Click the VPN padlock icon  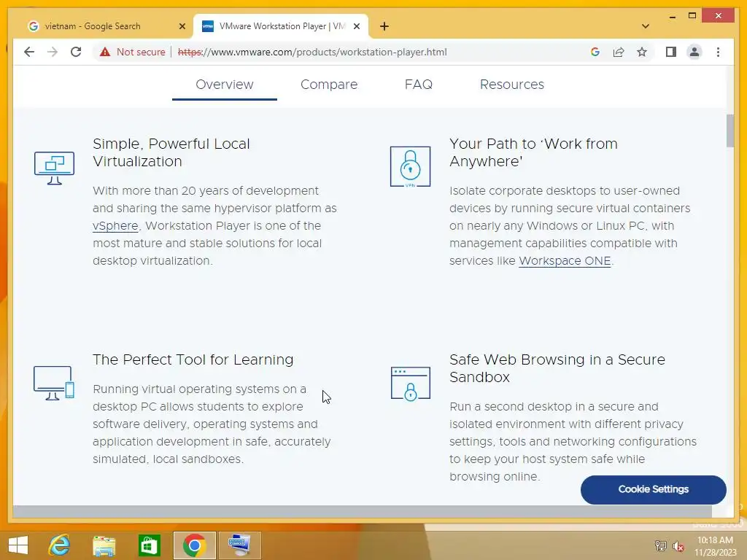click(x=410, y=167)
